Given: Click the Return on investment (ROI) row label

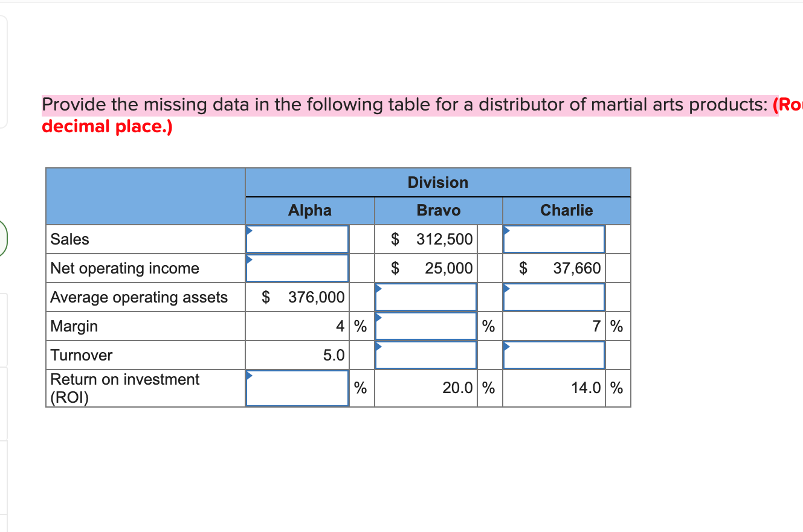Looking at the screenshot, I should [124, 387].
